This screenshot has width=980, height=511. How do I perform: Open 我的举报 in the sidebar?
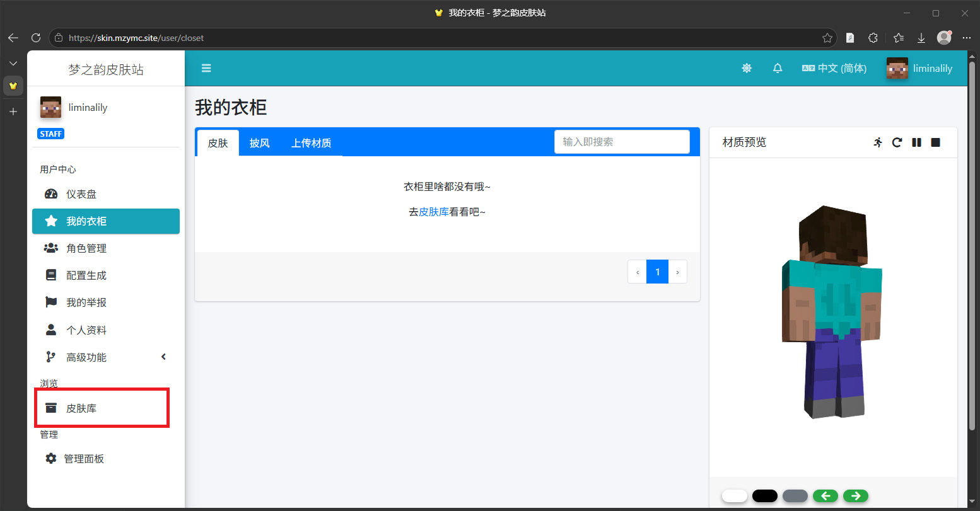106,302
